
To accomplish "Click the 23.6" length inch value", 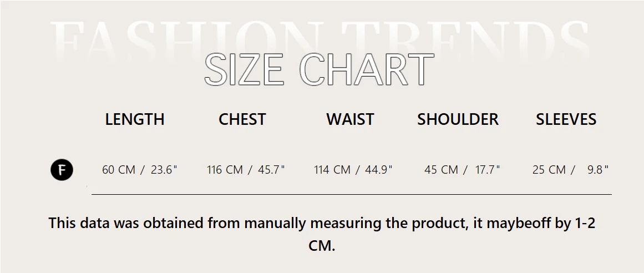I will [164, 170].
